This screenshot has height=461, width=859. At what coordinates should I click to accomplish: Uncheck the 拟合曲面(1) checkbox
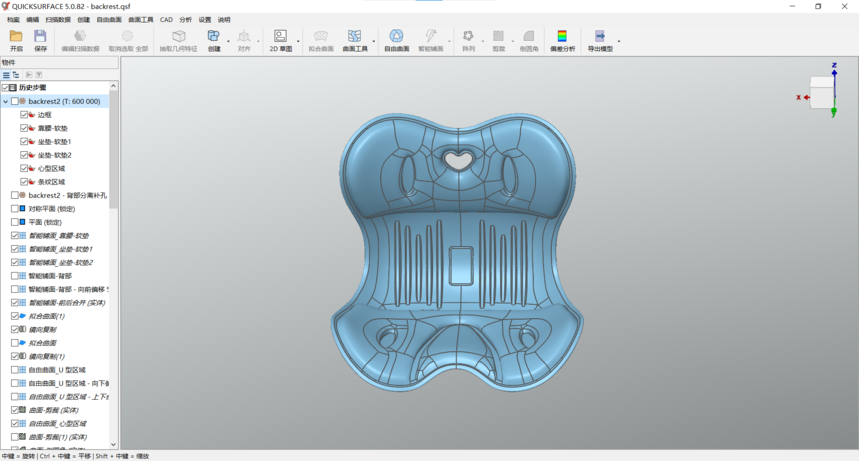pos(15,316)
